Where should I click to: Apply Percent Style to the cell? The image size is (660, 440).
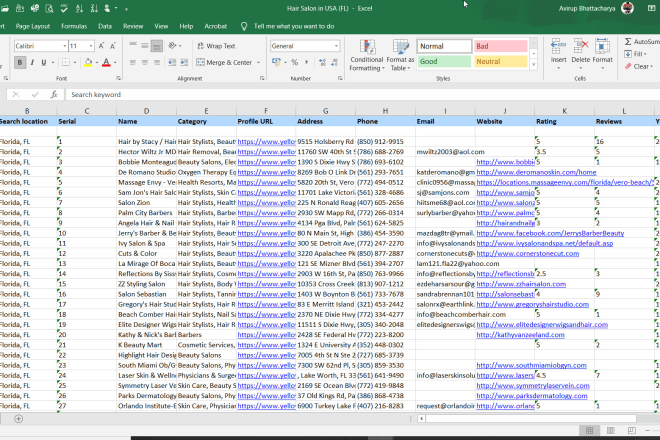click(x=295, y=62)
